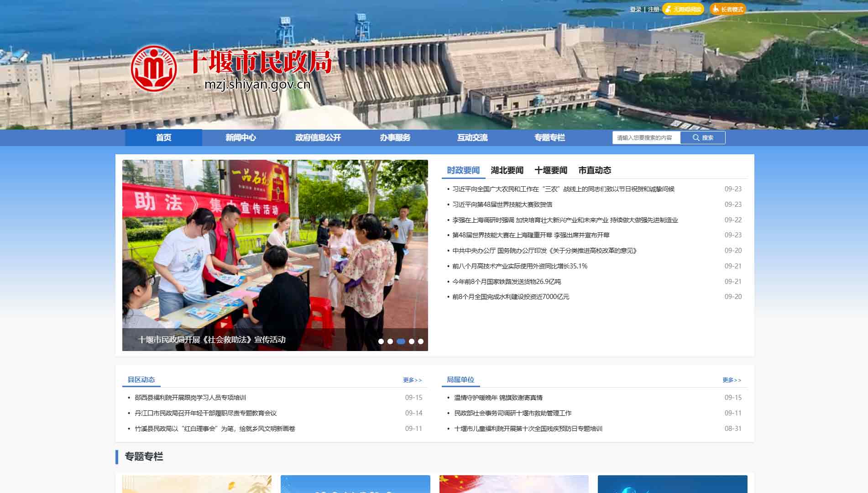Viewport: 868px width, 493px height.
Task: Open 十堰市儿童福利院 残疾预防日 item
Action: (x=528, y=429)
